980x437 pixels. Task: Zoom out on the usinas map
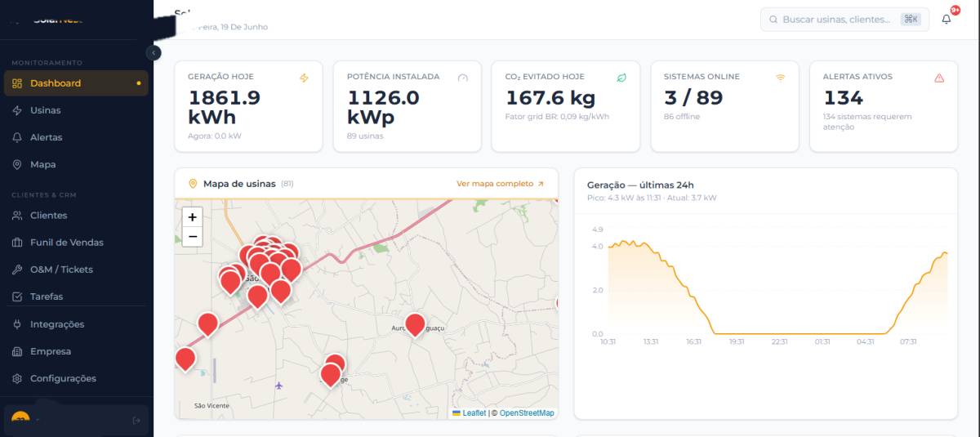pyautogui.click(x=192, y=237)
